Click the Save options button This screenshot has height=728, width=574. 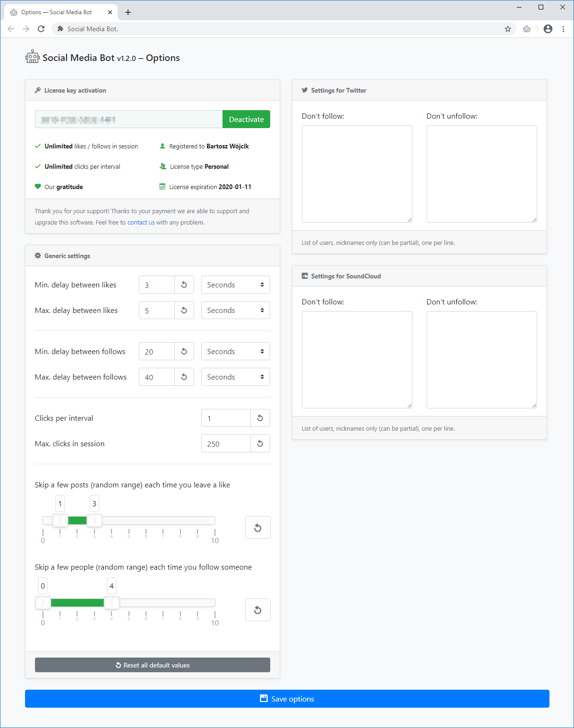tap(287, 699)
